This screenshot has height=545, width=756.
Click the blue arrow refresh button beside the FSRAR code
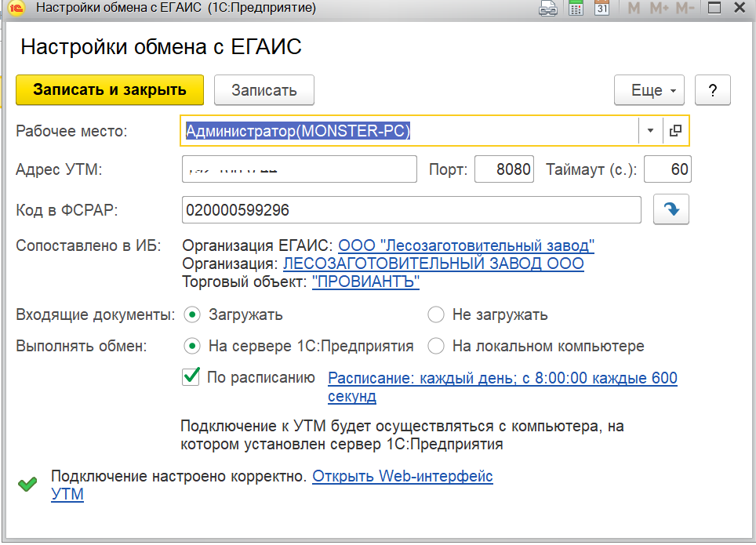point(671,209)
